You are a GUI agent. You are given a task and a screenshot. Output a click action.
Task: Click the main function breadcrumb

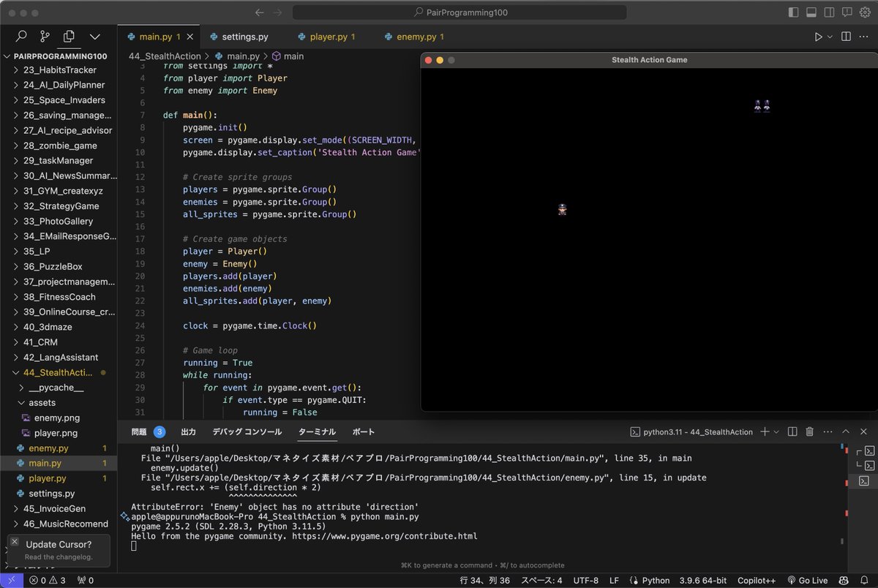288,56
